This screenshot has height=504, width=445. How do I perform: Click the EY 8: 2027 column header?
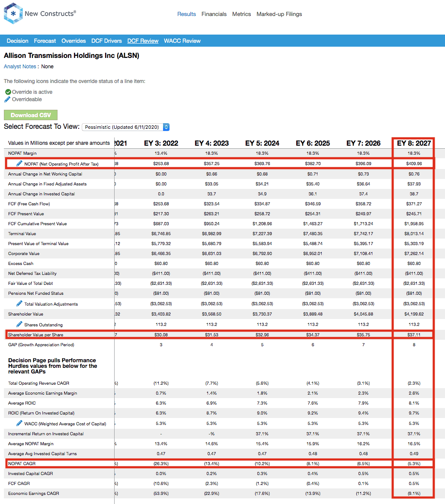tap(414, 144)
